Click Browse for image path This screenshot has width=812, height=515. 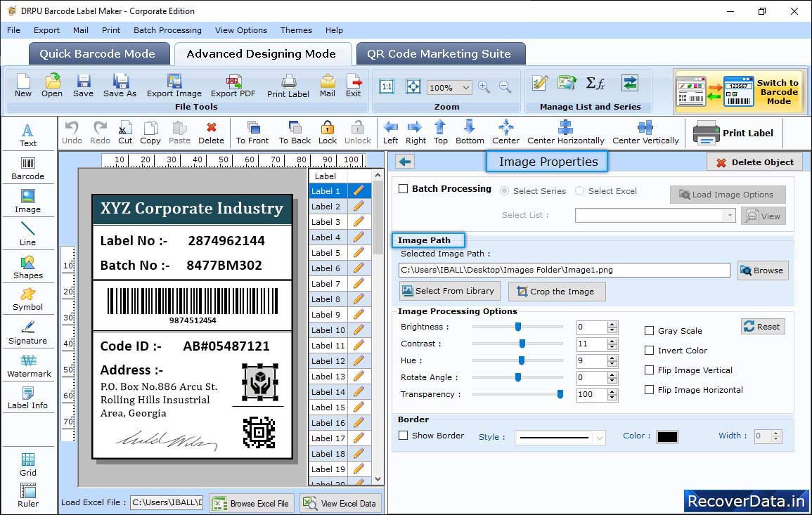click(x=763, y=270)
